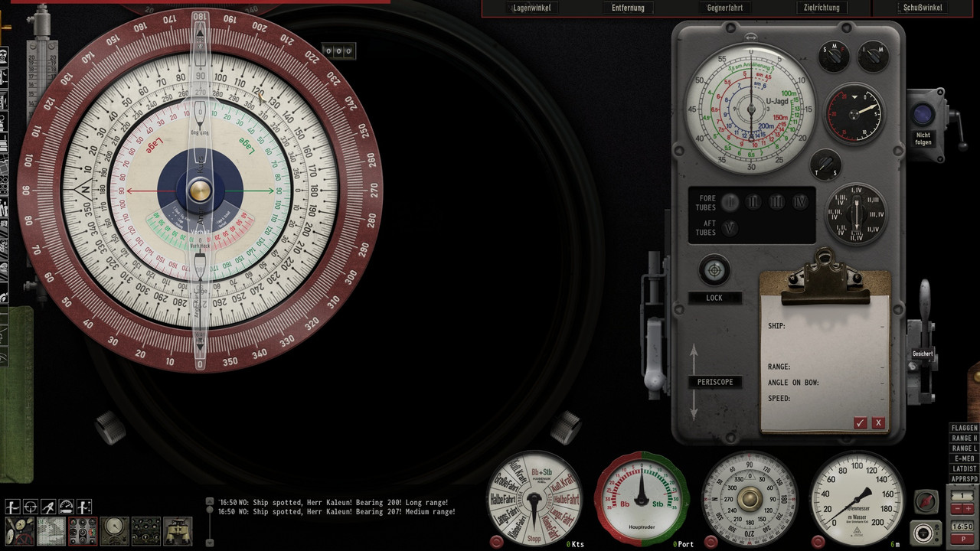Click the RANGE L button

click(x=964, y=448)
